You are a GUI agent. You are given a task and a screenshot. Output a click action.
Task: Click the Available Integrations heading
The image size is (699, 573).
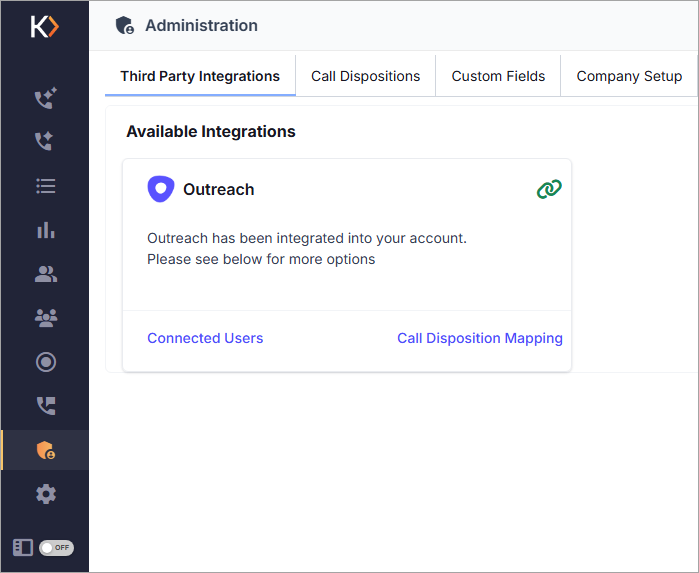211,132
